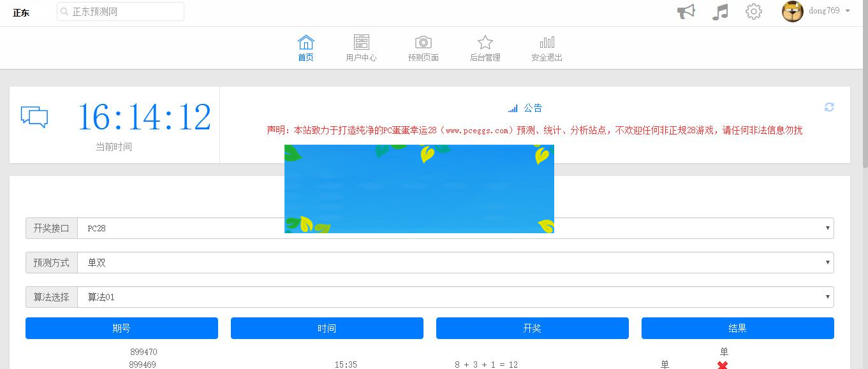Click the speech bubble icon beside the clock

[34, 117]
